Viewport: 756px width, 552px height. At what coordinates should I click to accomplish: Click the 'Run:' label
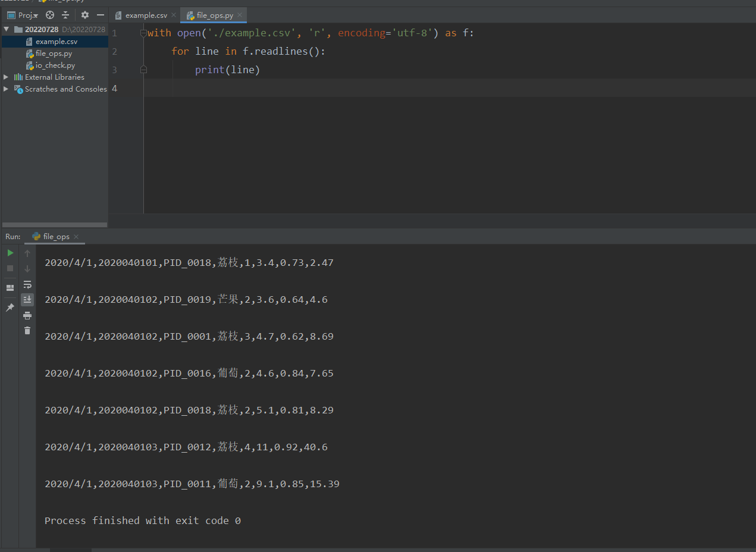(13, 236)
